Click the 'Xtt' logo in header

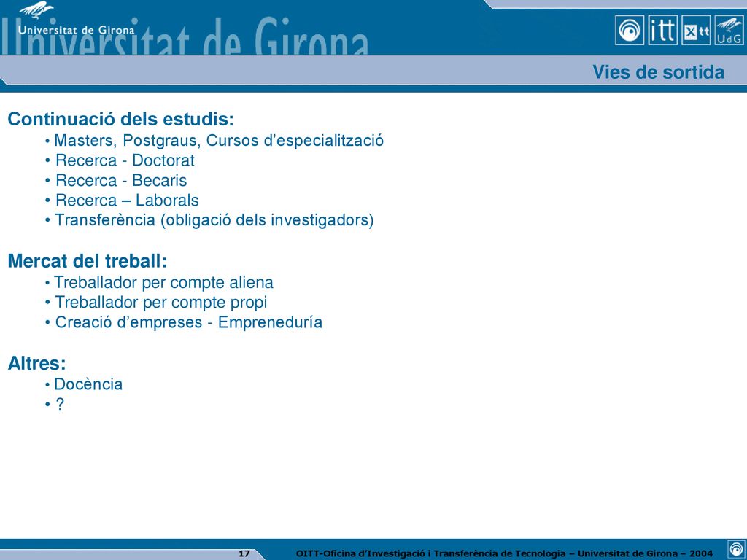click(x=696, y=30)
